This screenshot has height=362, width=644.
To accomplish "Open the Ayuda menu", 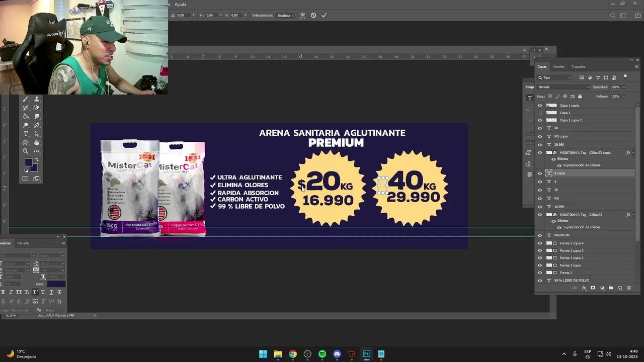I will coord(180,4).
